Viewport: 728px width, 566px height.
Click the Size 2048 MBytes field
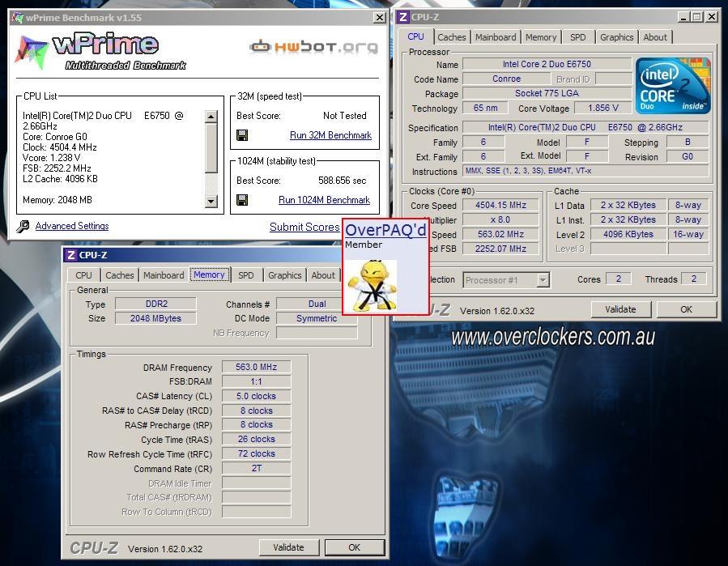(x=156, y=318)
